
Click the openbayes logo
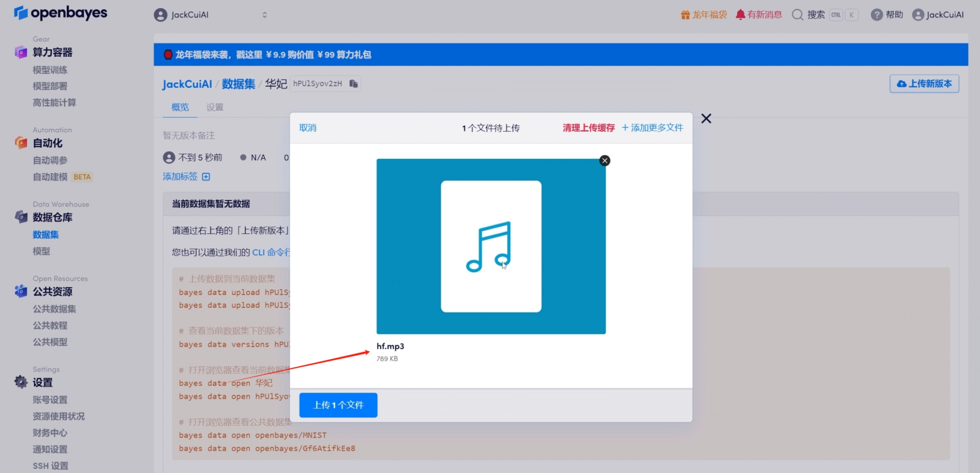click(x=60, y=13)
